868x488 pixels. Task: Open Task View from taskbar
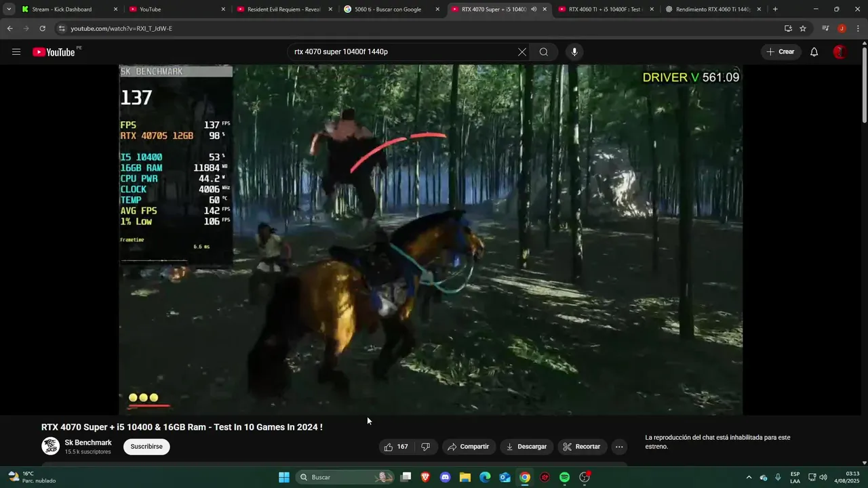[406, 477]
